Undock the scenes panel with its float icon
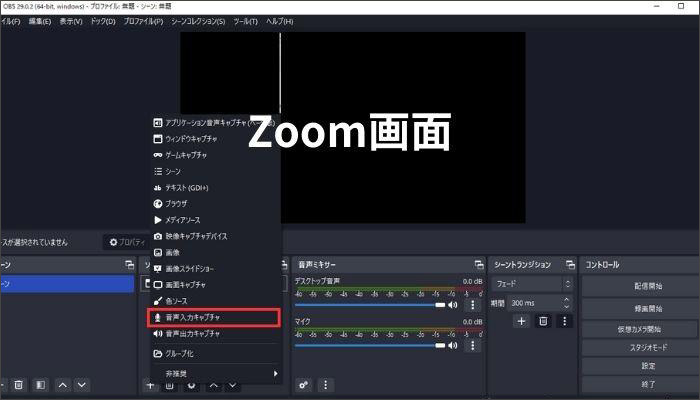 [x=129, y=265]
